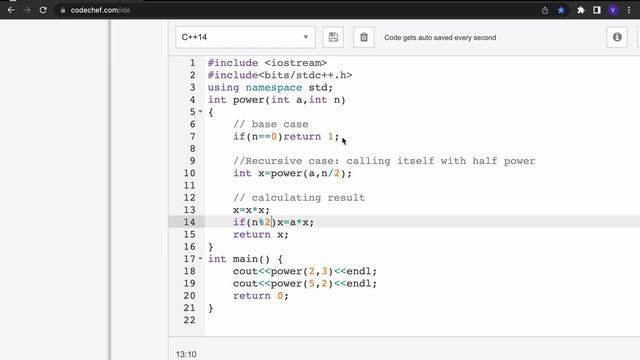
Task: Click 'Code gets auto saved every second' text
Action: pos(440,38)
